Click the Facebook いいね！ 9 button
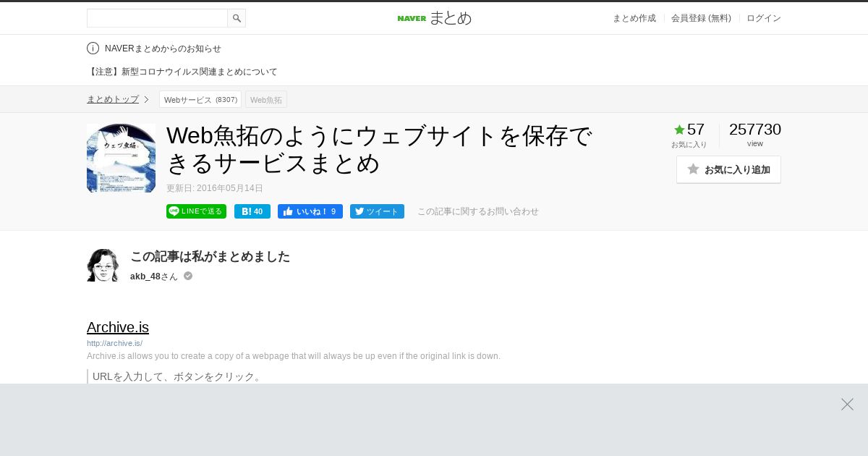This screenshot has height=456, width=868. [310, 211]
